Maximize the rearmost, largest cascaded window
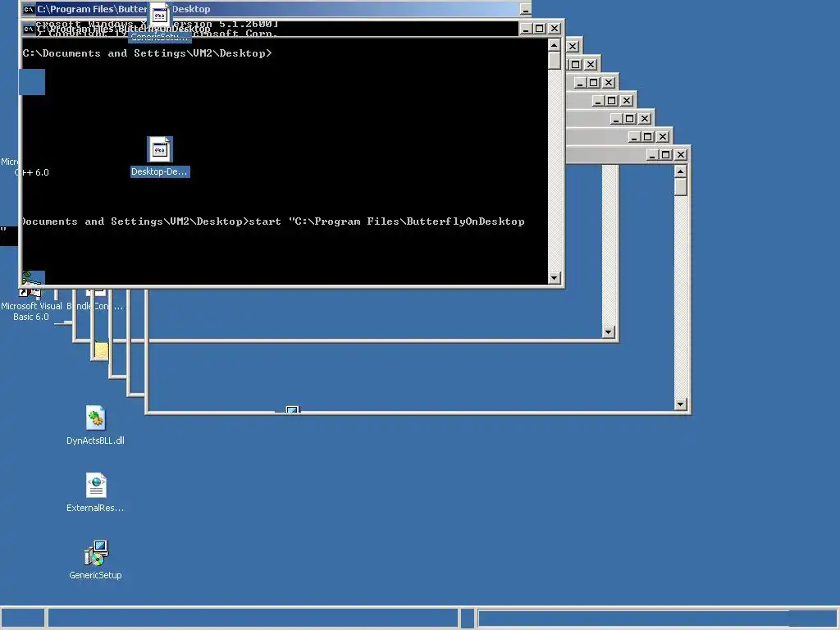The image size is (840, 630). coord(666,155)
